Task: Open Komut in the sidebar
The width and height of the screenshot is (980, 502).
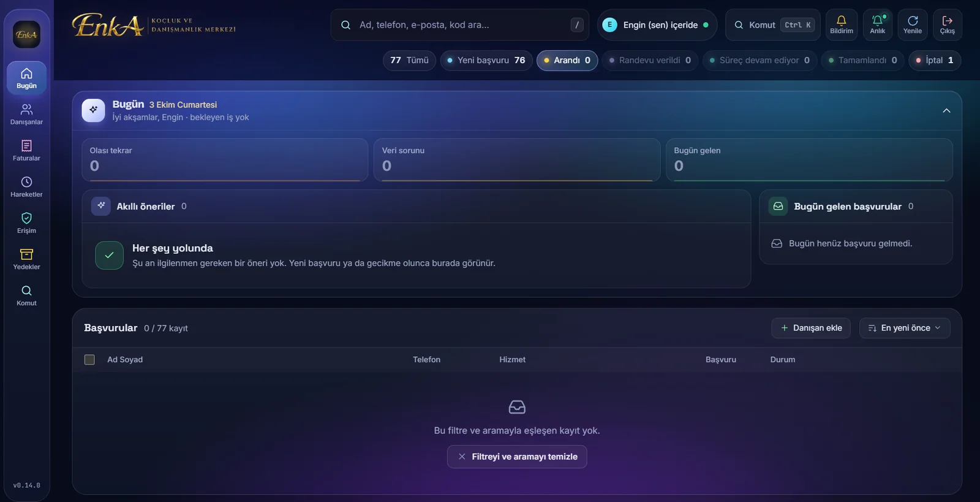Action: click(26, 295)
